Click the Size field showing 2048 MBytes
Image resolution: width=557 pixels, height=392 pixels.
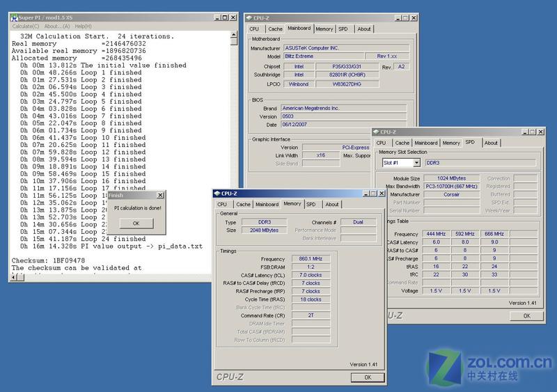click(265, 230)
